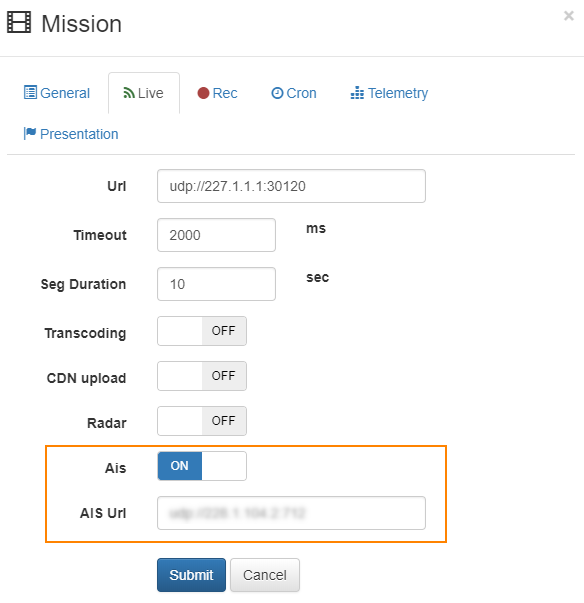This screenshot has height=603, width=584.
Task: Open the General tab
Action: pyautogui.click(x=57, y=93)
